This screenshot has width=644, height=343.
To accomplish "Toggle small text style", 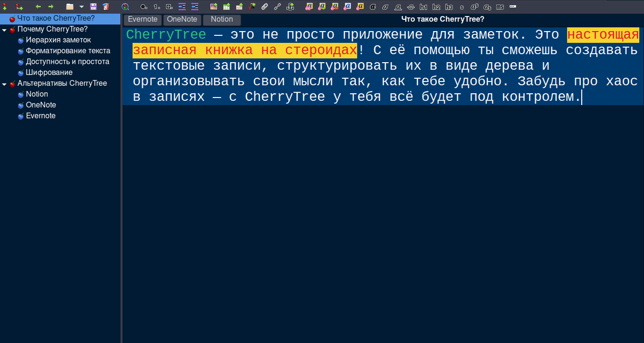I will 462,7.
